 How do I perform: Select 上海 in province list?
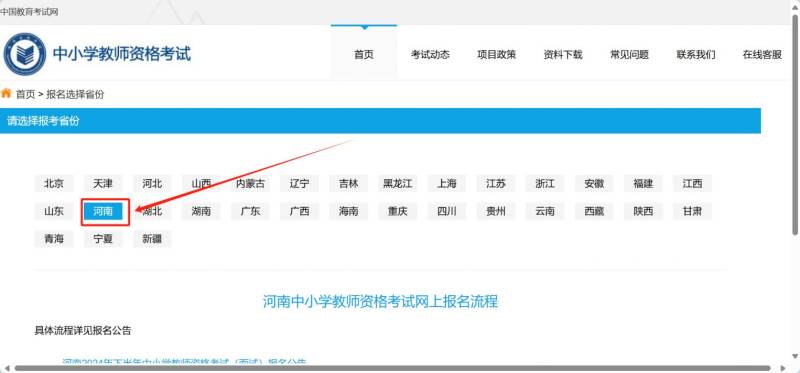coord(446,184)
